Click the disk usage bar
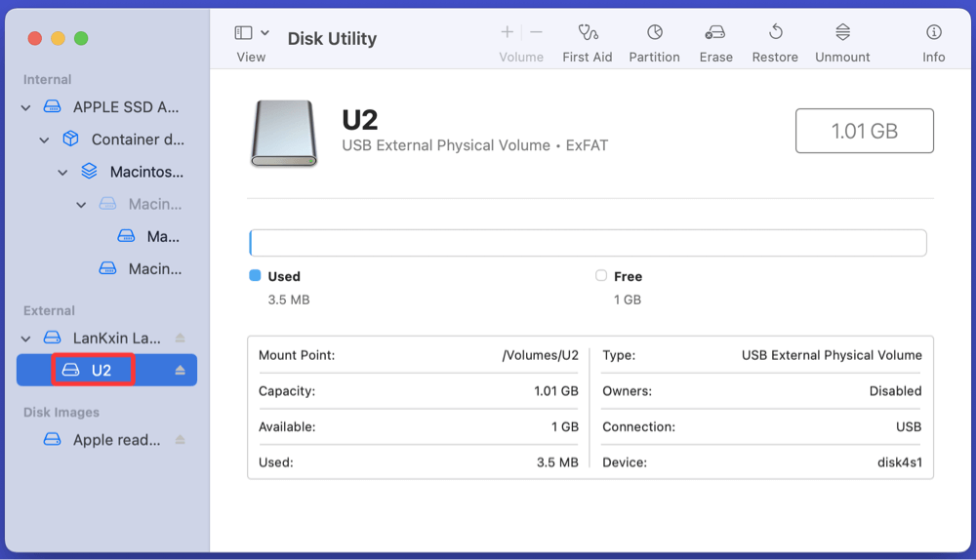Image resolution: width=976 pixels, height=560 pixels. (588, 243)
